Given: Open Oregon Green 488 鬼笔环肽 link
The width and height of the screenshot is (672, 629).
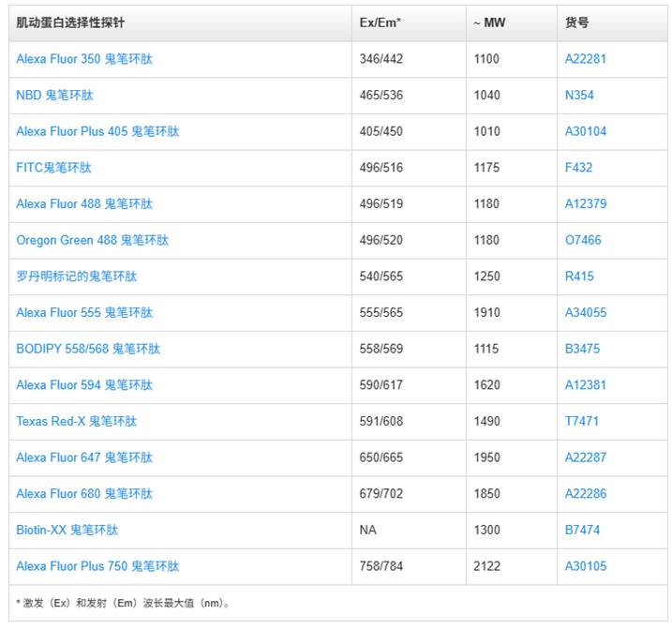Looking at the screenshot, I should (93, 240).
